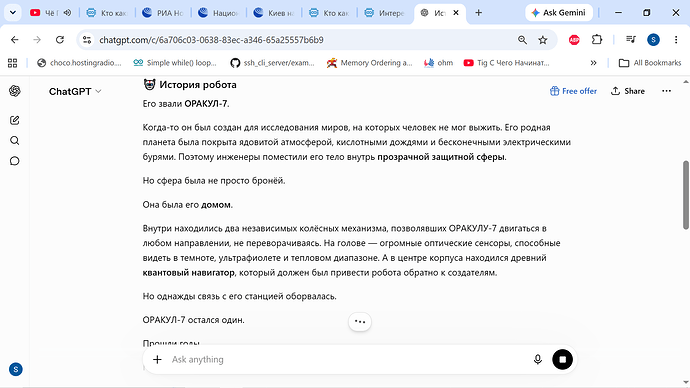Image resolution: width=690 pixels, height=388 pixels.
Task: Share this conversation
Action: 628,91
